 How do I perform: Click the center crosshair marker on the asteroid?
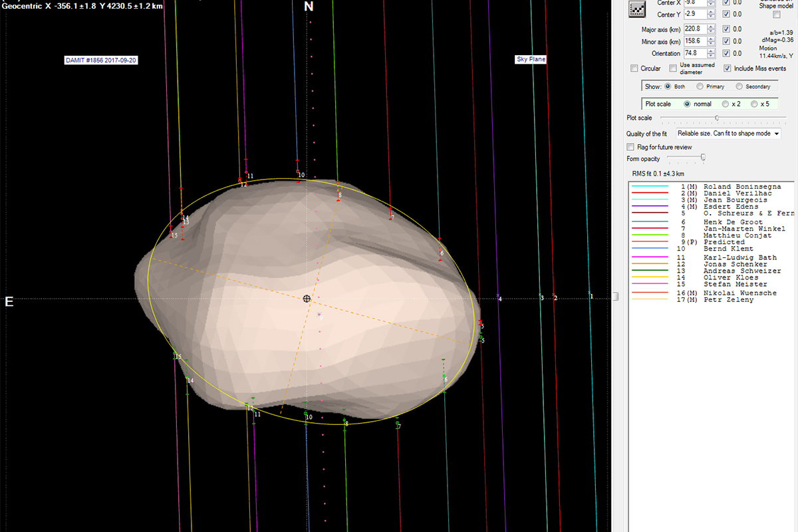pos(307,299)
